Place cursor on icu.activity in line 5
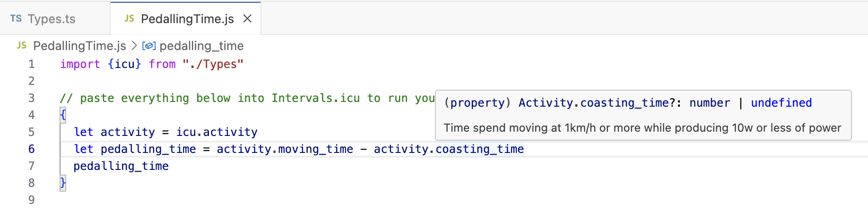 tap(217, 132)
